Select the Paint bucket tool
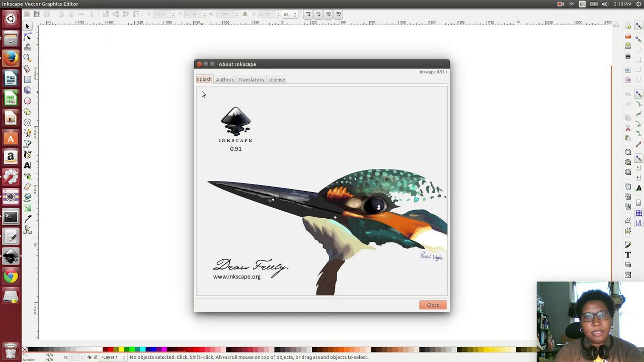Image resolution: width=644 pixels, height=362 pixels. click(x=28, y=198)
